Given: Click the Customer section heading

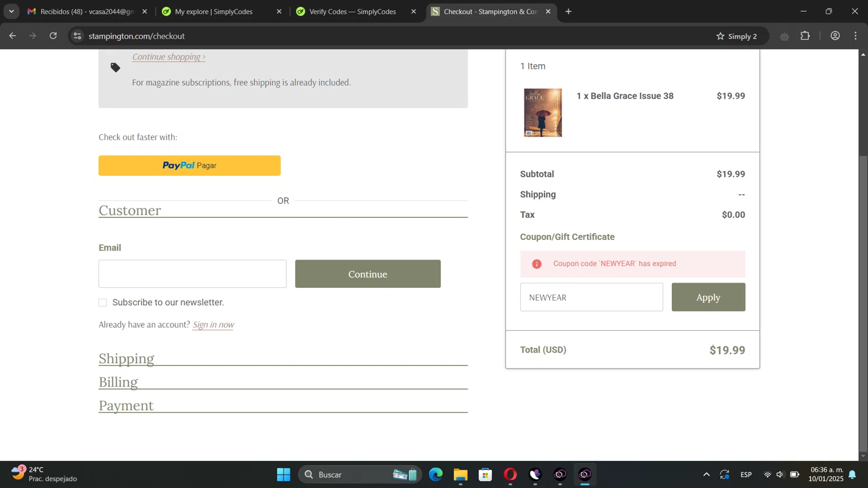Looking at the screenshot, I should [130, 210].
